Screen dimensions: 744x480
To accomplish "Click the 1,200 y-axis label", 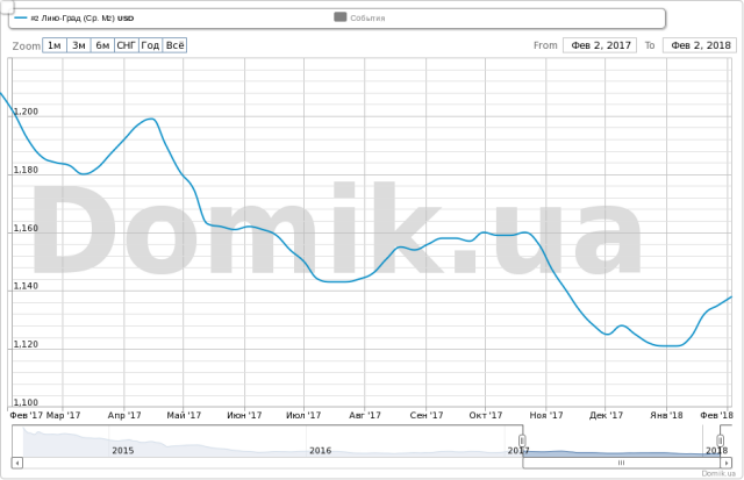I will tap(25, 111).
